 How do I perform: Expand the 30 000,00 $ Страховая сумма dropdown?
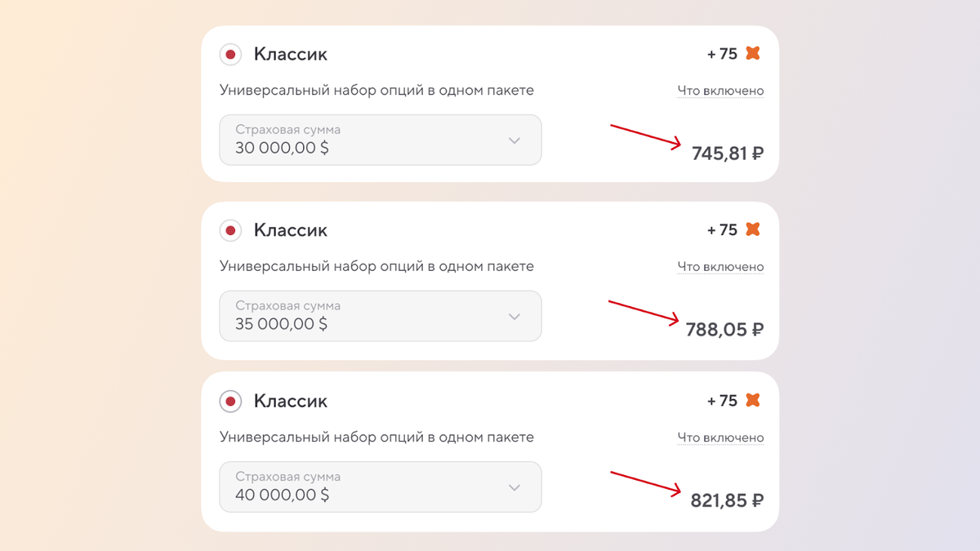click(380, 140)
